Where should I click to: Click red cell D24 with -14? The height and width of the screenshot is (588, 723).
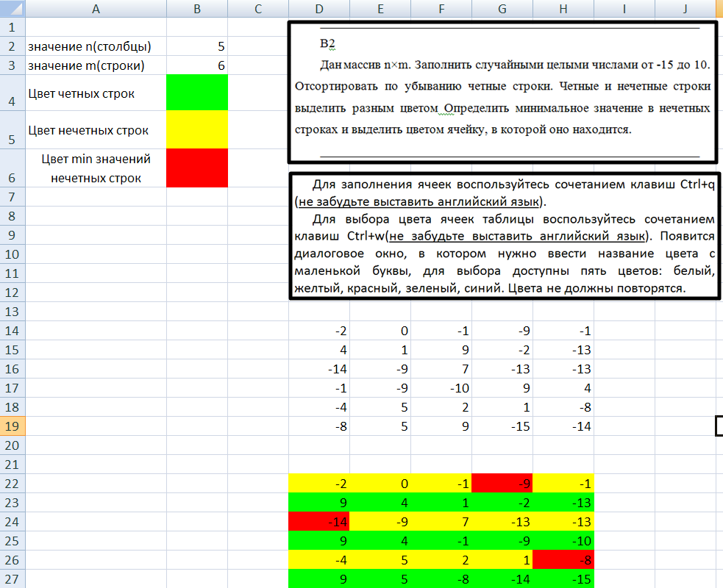pos(319,522)
